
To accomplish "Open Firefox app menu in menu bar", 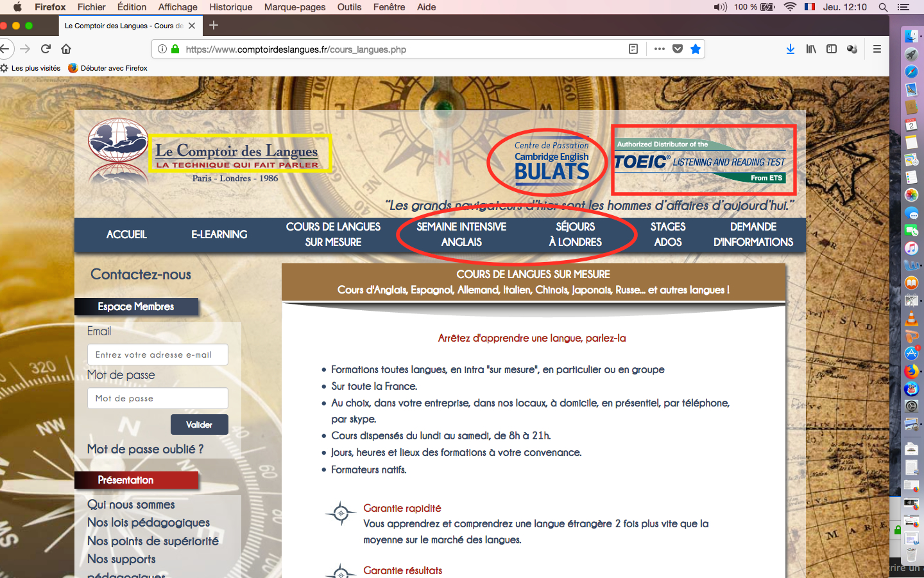I will (50, 7).
